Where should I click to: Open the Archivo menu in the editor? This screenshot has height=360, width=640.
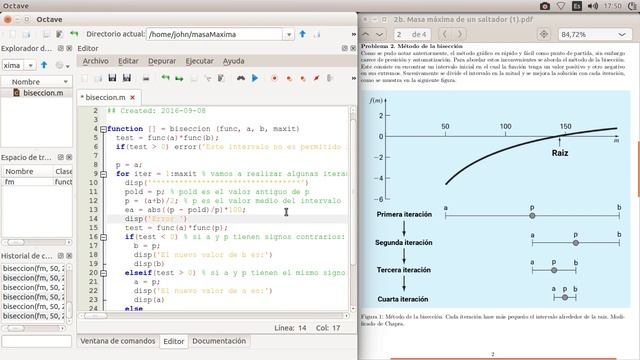(x=96, y=61)
